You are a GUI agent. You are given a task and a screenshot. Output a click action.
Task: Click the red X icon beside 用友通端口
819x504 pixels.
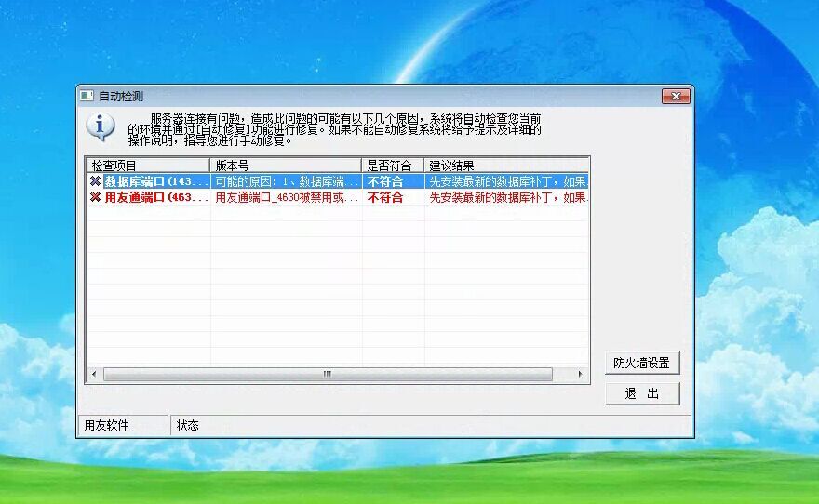pos(95,197)
